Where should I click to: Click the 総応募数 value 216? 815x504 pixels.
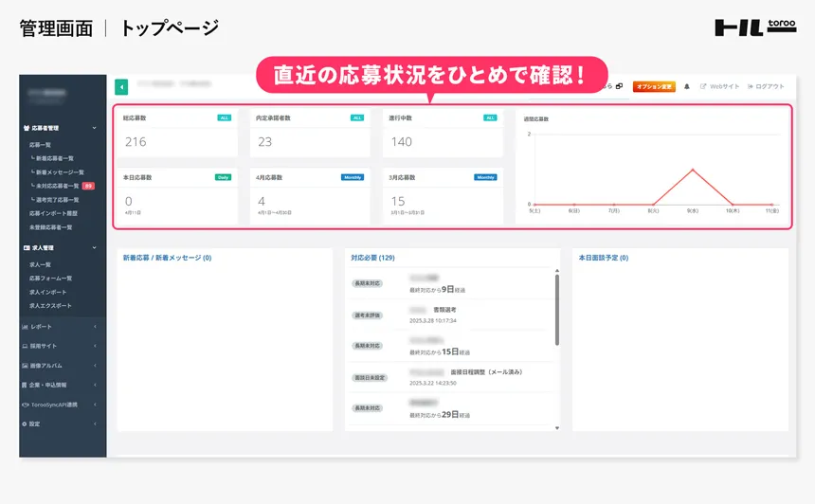pyautogui.click(x=136, y=142)
